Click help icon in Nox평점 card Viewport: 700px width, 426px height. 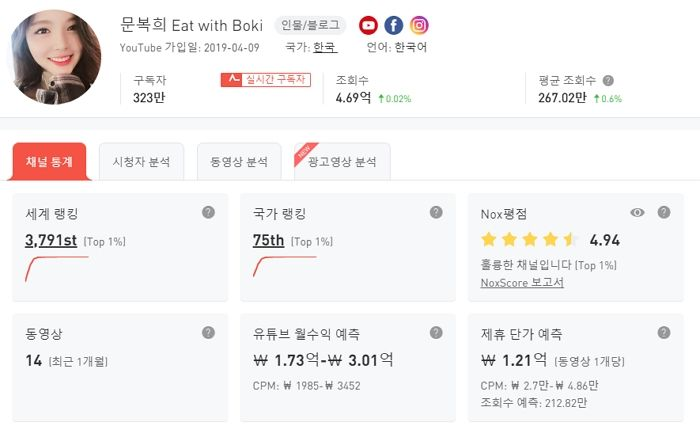664,212
